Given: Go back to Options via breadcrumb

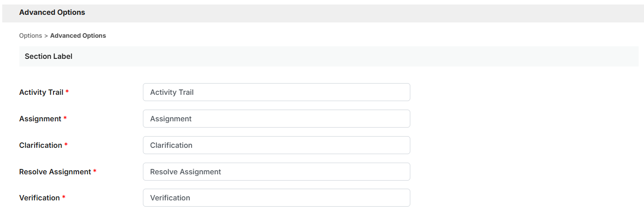Looking at the screenshot, I should click(x=31, y=35).
